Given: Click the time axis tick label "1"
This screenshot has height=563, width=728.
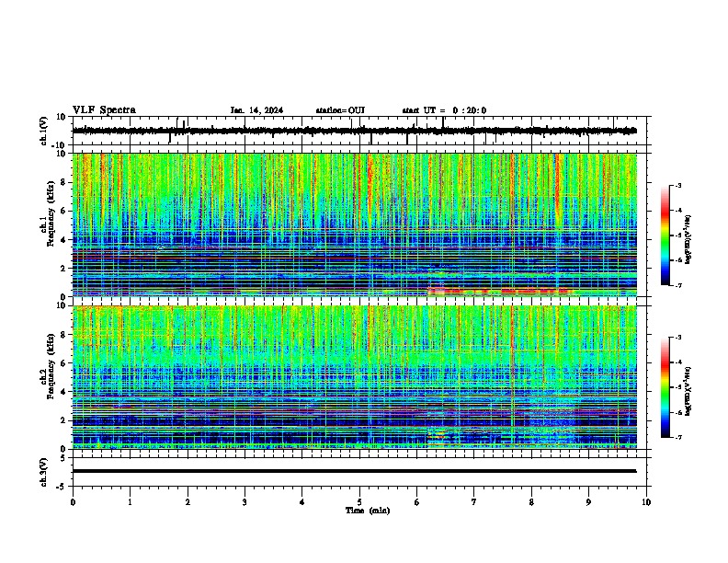Looking at the screenshot, I should [130, 502].
